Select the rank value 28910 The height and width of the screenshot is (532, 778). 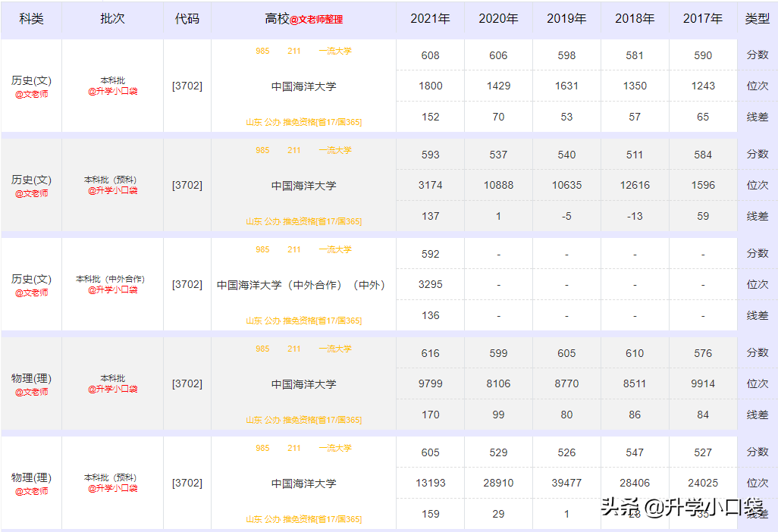[498, 483]
